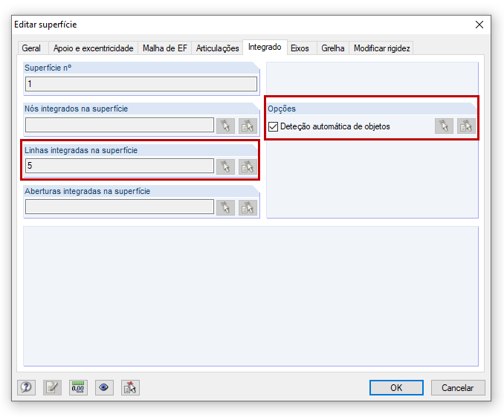Viewport: 504px width, 420px height.
Task: Open units and decimal places (0.00) icon
Action: pyautogui.click(x=78, y=387)
